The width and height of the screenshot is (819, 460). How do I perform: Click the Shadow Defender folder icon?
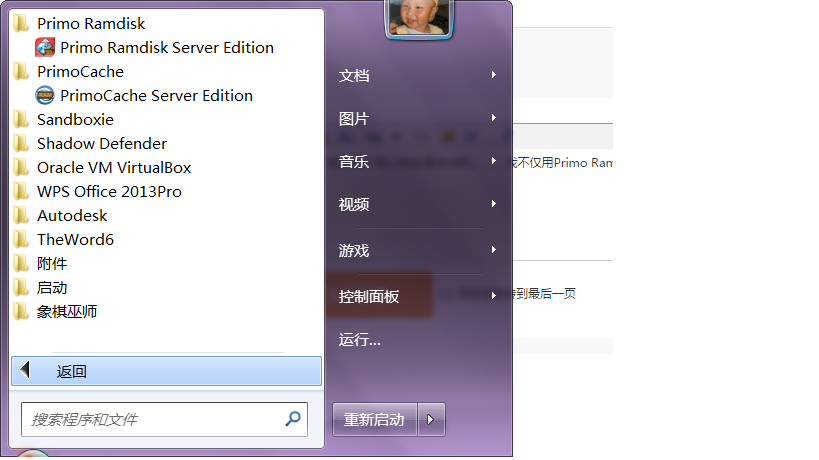coord(21,144)
